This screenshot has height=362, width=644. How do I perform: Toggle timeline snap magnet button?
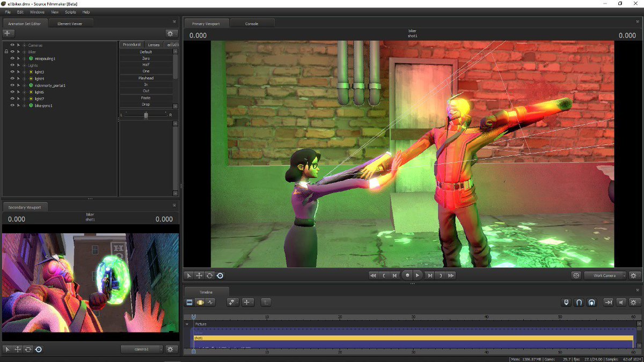pos(579,302)
